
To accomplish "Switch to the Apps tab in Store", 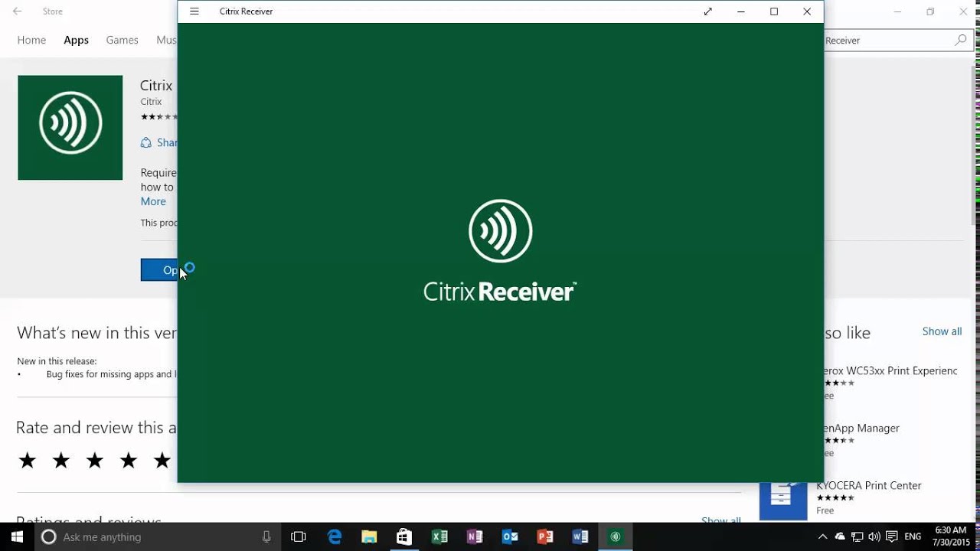I will click(76, 40).
